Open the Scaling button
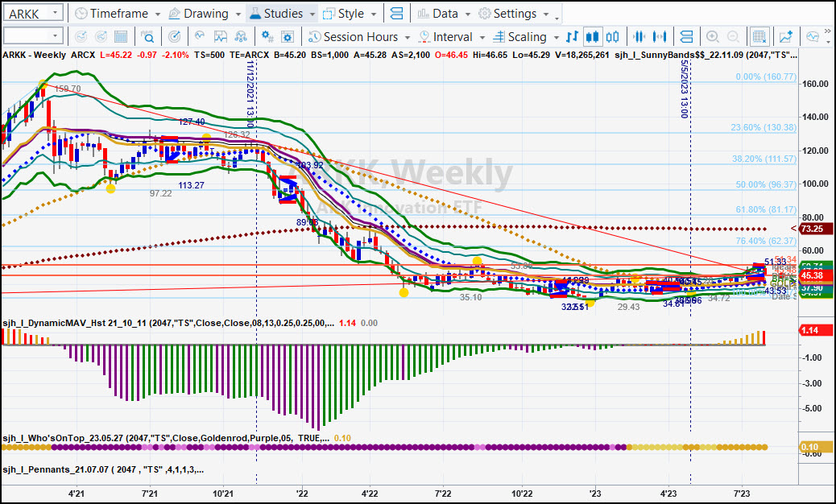The width and height of the screenshot is (836, 504). click(519, 37)
